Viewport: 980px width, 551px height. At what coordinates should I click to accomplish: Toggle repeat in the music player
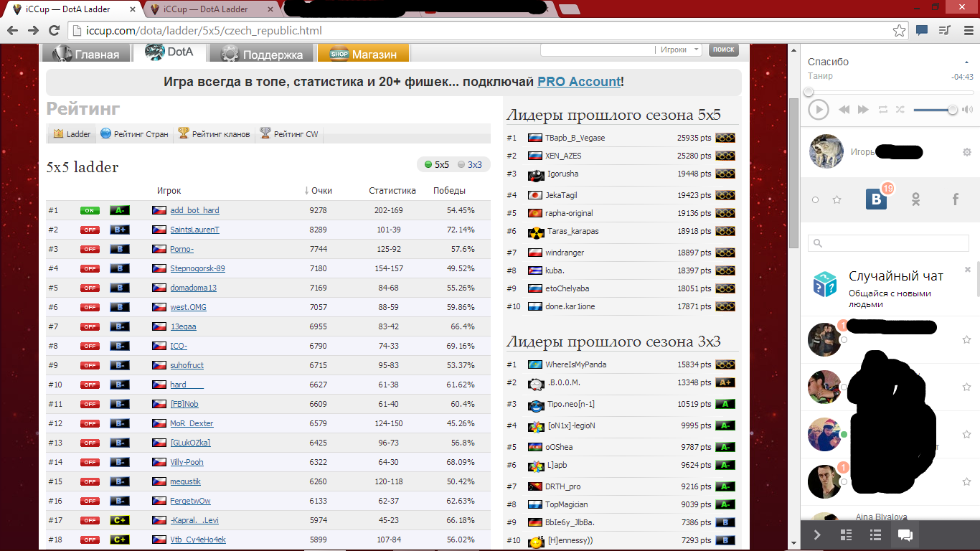(x=882, y=110)
